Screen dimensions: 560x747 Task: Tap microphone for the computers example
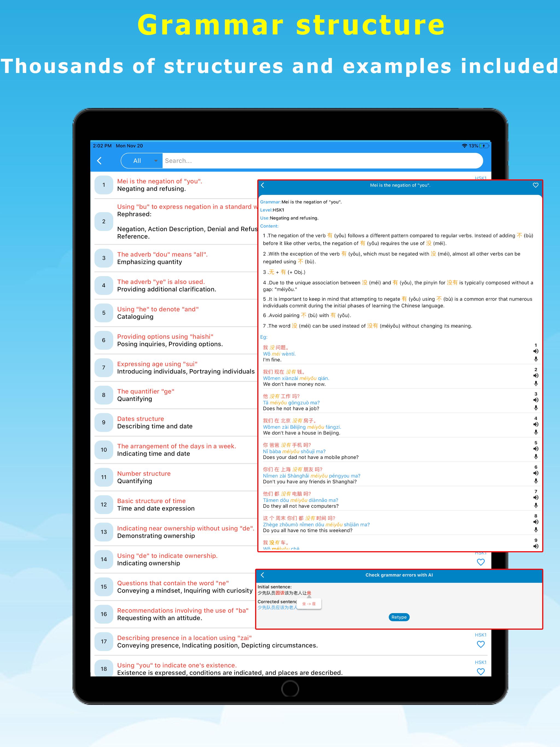tap(536, 506)
